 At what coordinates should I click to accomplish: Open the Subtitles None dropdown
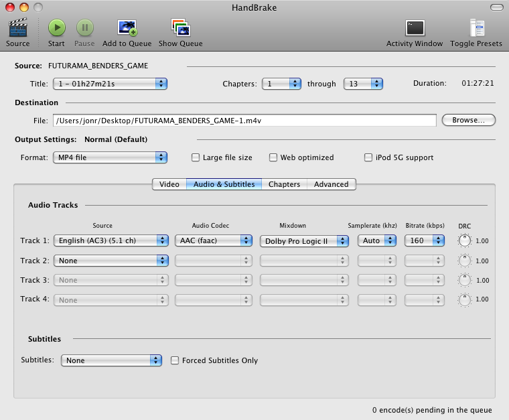point(111,360)
